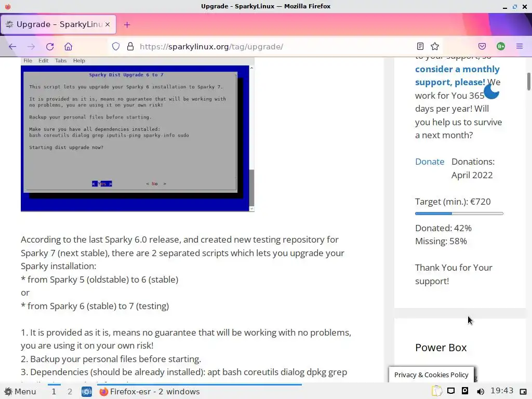Click the 'Missing: 58%' text

[441, 241]
